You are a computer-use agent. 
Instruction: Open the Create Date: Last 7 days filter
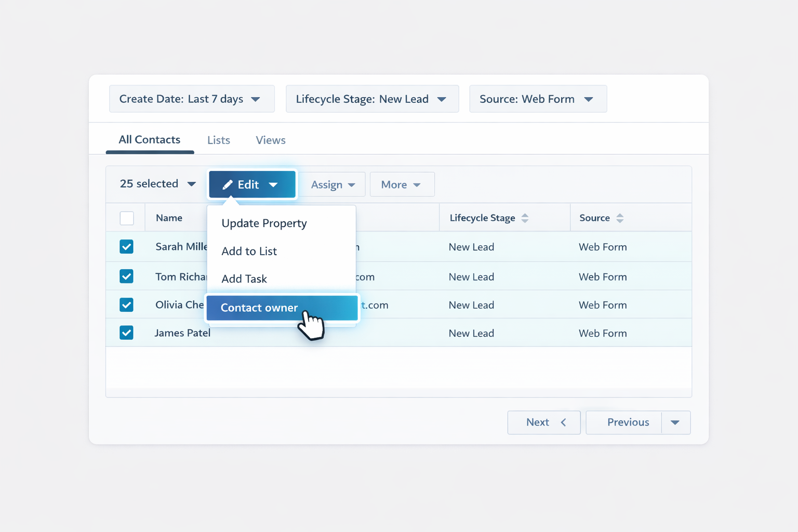tap(192, 99)
